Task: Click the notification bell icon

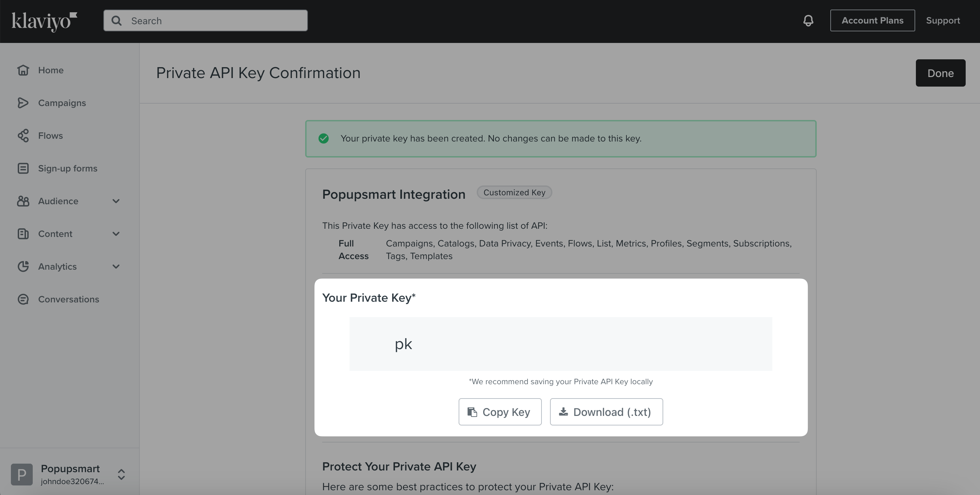Action: click(x=807, y=19)
